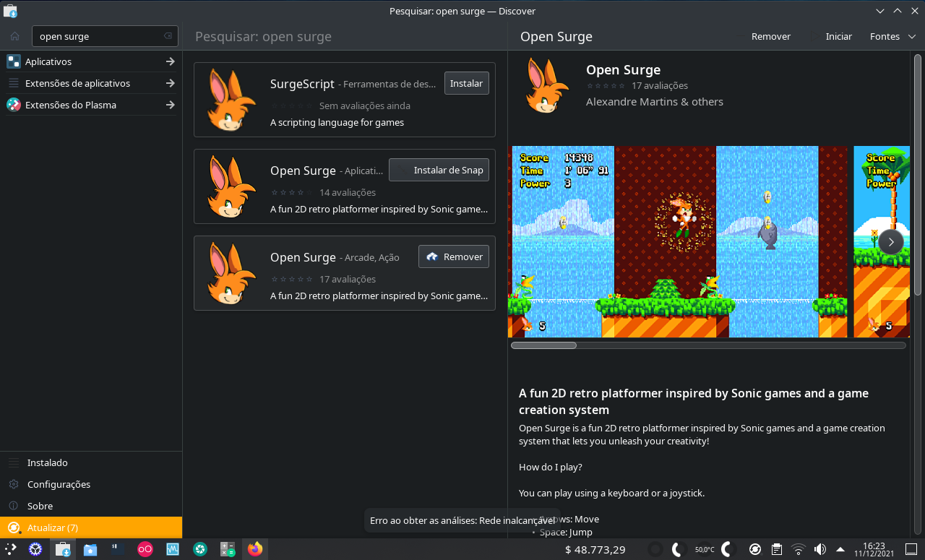Viewport: 925px width, 560px height.
Task: Click 'Alexandre Martins & others' author text
Action: pos(655,102)
